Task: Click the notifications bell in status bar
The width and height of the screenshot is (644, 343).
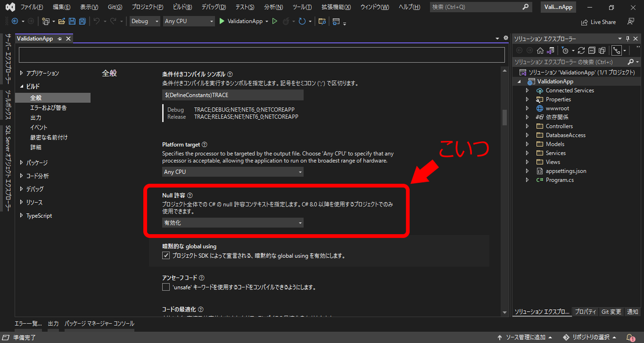Action: click(631, 338)
